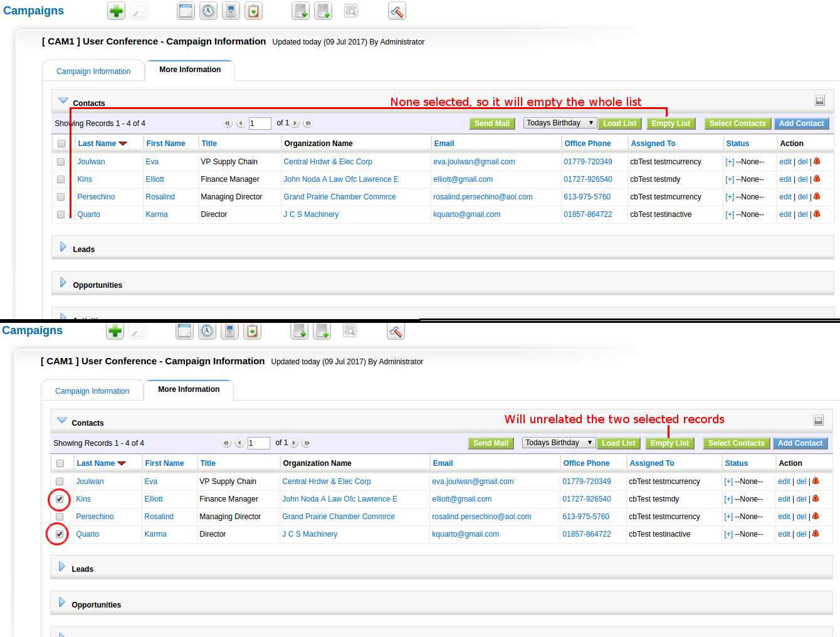Expand the Opportunities section in the lower view
840x637 pixels.
(61, 603)
